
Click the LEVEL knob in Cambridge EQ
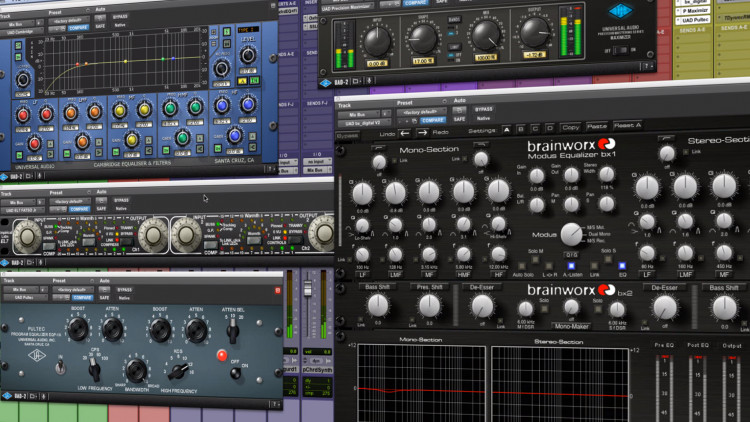pyautogui.click(x=247, y=56)
